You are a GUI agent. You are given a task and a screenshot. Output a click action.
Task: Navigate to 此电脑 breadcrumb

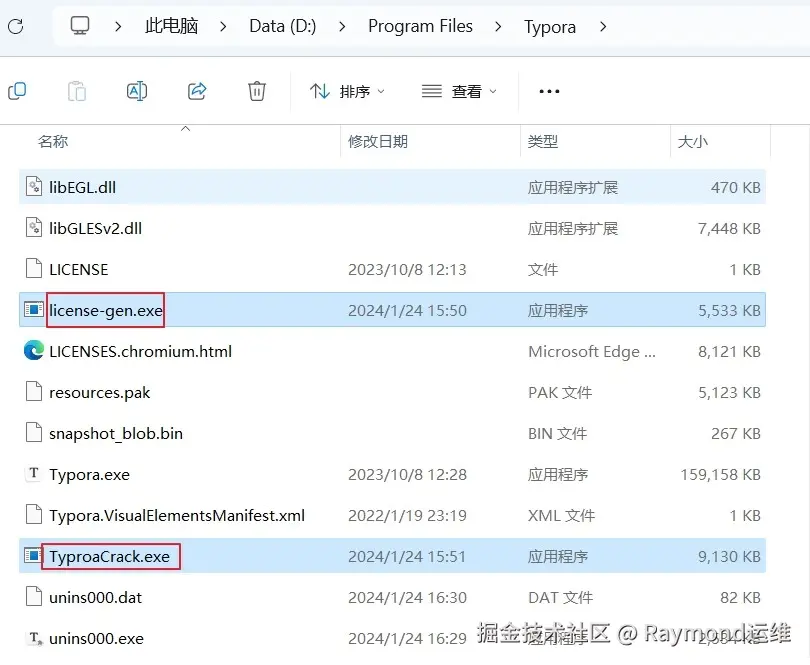(x=172, y=26)
